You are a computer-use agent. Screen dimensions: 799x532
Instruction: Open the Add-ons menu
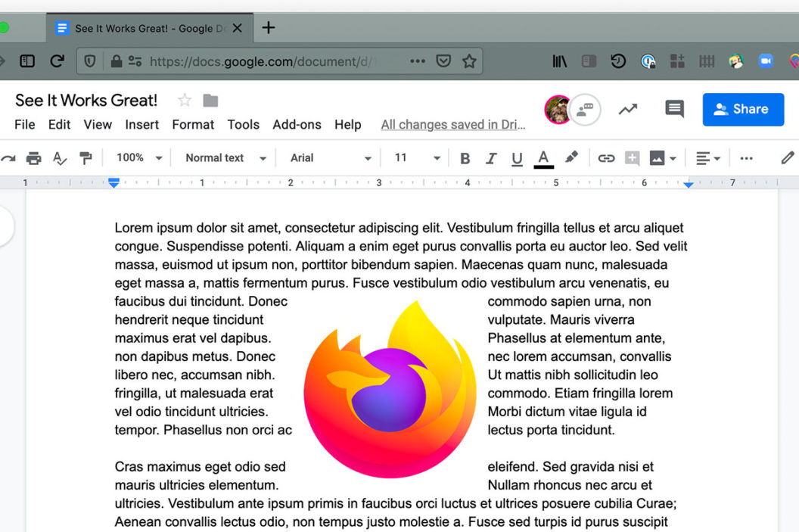[x=297, y=125]
